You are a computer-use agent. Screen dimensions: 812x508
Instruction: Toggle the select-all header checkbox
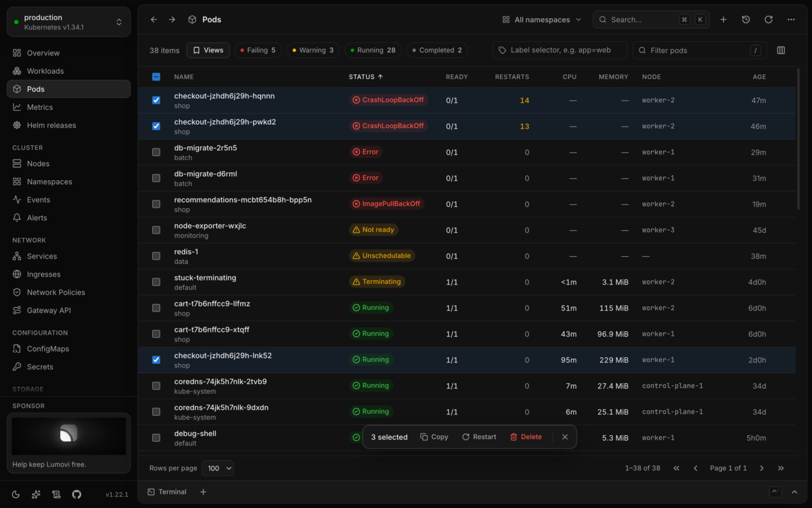[156, 77]
